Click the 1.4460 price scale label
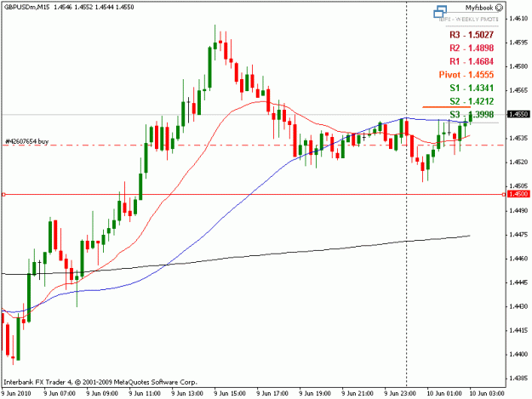The image size is (532, 399). (518, 259)
